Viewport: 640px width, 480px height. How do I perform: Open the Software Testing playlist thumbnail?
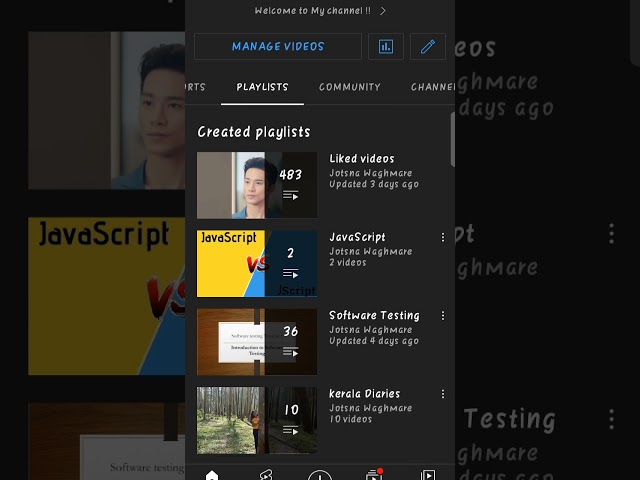[x=257, y=342]
